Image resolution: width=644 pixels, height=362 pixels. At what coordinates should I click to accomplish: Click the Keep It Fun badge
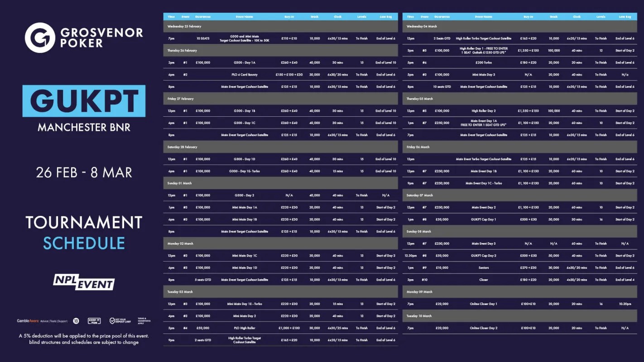click(x=94, y=321)
